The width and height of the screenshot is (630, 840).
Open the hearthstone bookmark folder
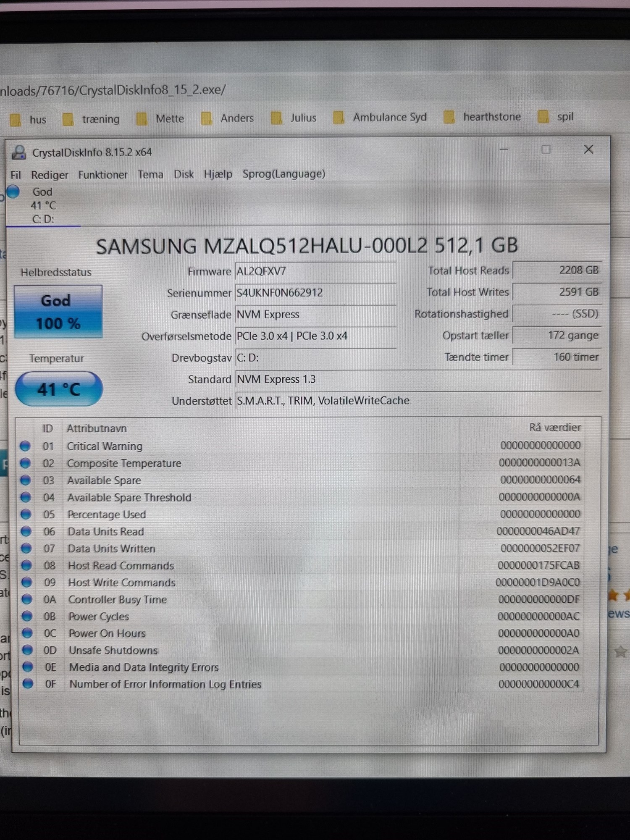tap(482, 117)
